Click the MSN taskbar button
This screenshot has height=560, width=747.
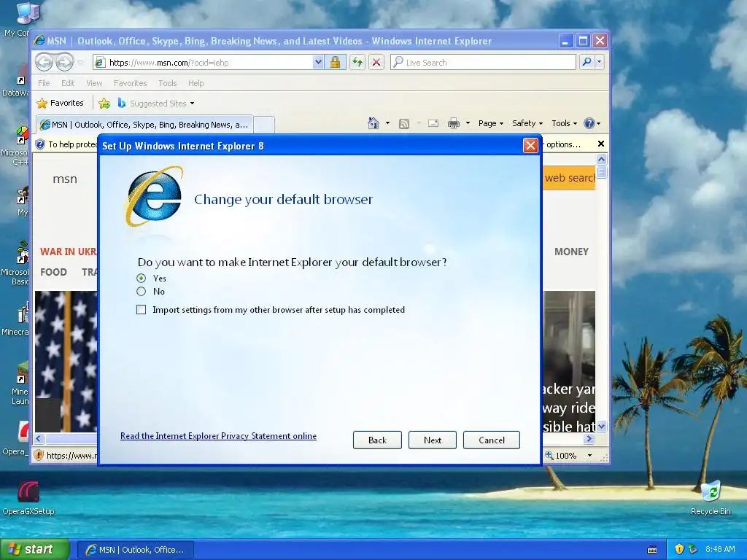tap(136, 550)
